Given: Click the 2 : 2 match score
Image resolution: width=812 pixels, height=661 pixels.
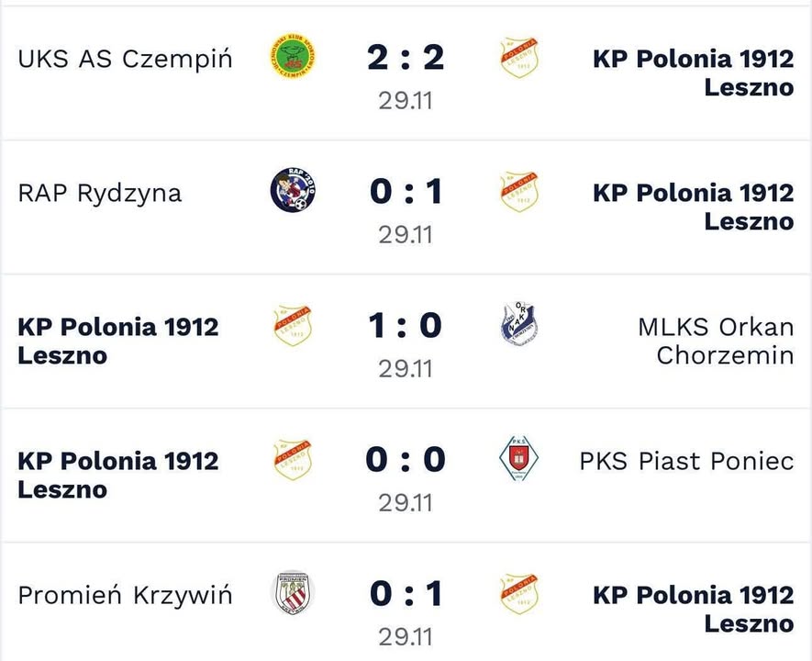Looking at the screenshot, I should pyautogui.click(x=406, y=58).
